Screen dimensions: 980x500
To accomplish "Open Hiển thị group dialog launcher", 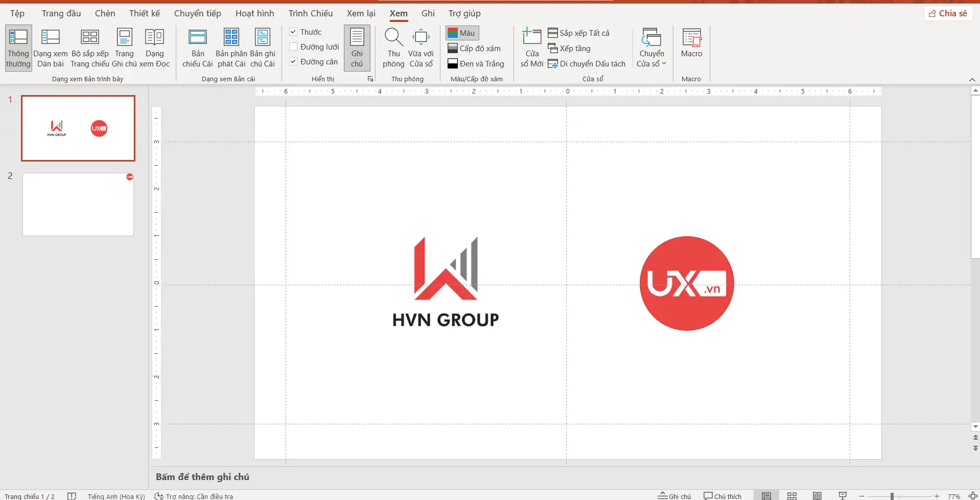I will pos(370,79).
